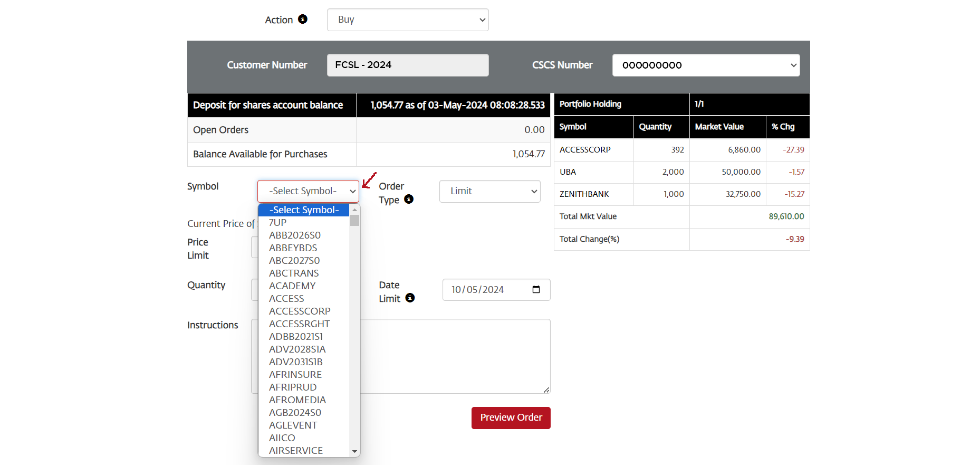Image resolution: width=980 pixels, height=465 pixels.
Task: Select ACCESSCORP in the symbol list
Action: tap(300, 311)
